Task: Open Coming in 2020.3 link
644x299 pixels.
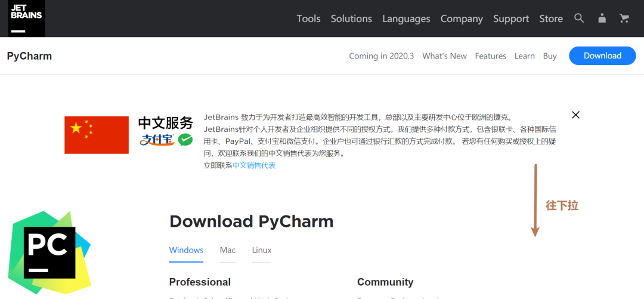Action: click(382, 56)
